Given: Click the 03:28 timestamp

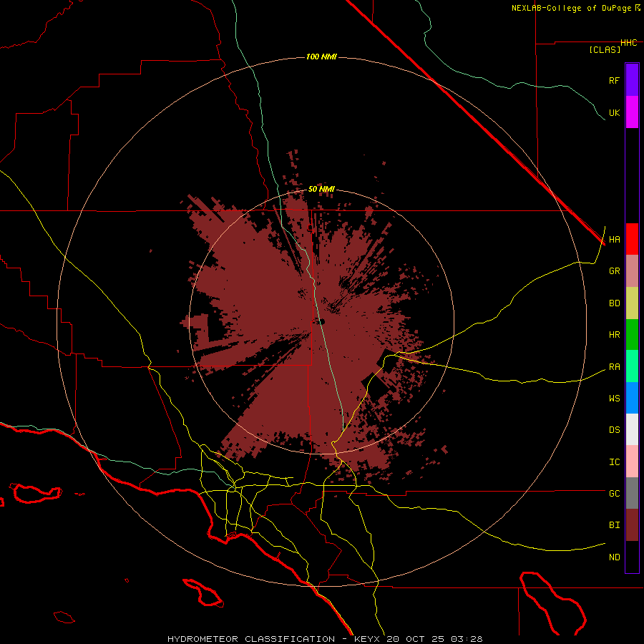Looking at the screenshot, I should click(x=467, y=639).
